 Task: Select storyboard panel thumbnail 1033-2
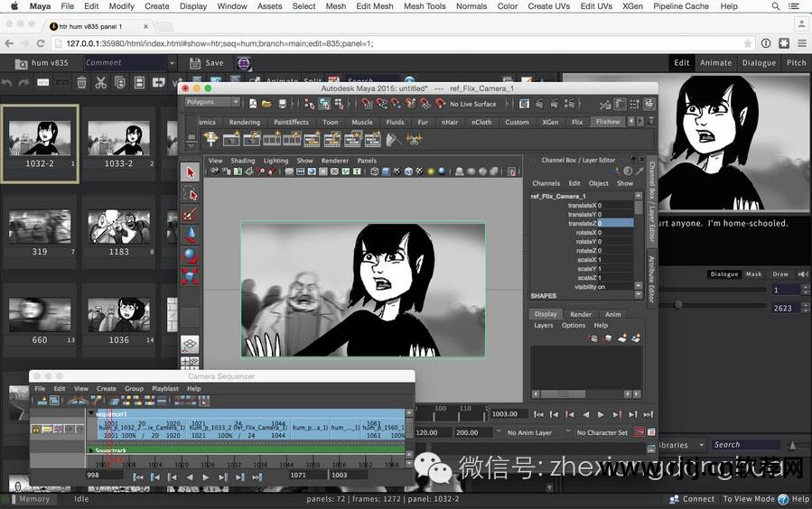pos(118,138)
